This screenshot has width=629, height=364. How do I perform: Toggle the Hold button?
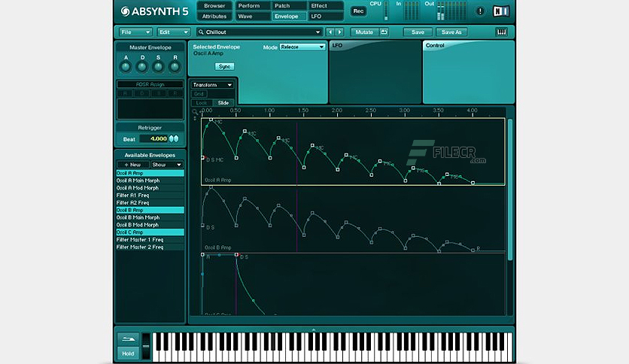pos(129,353)
